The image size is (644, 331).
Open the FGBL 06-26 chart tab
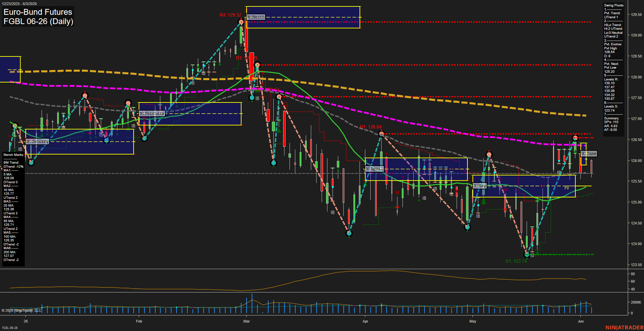[9, 328]
